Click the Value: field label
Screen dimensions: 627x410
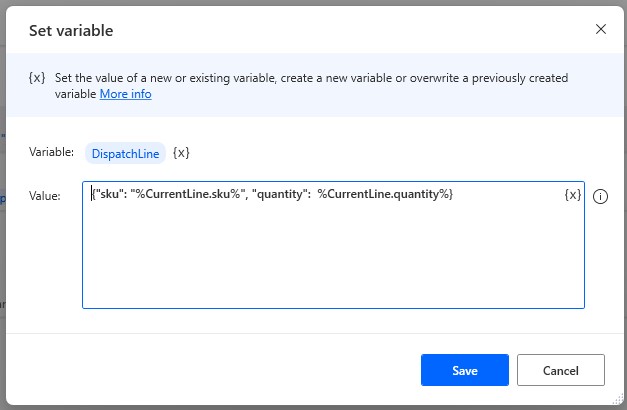click(45, 196)
